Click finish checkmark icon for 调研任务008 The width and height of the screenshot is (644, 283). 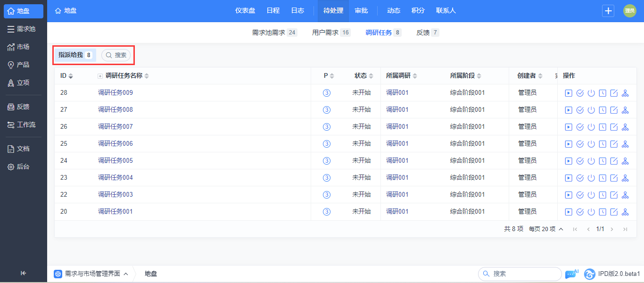[580, 110]
